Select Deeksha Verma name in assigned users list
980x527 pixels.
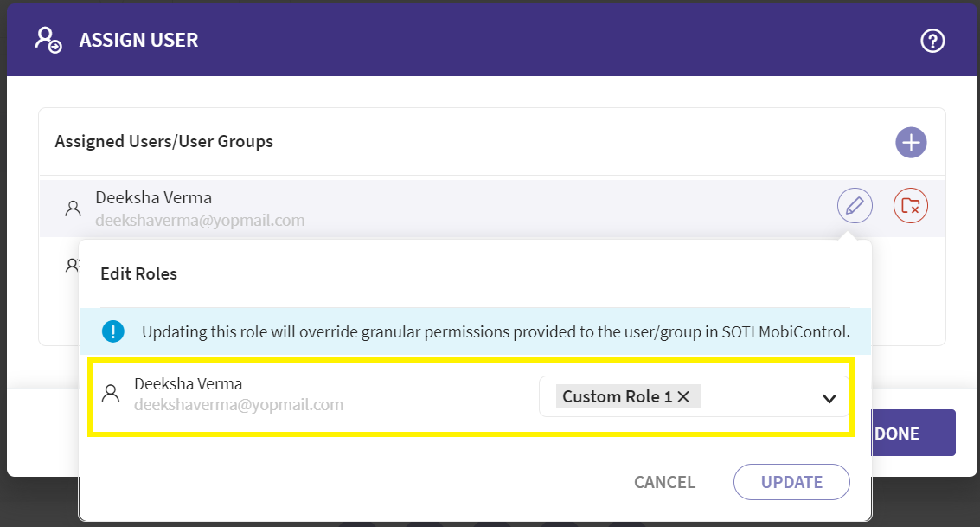click(153, 198)
